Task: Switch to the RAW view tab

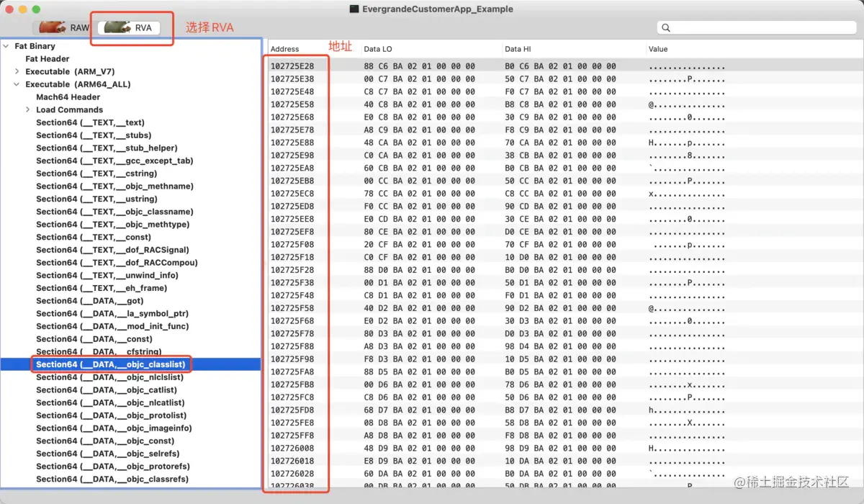Action: tap(65, 27)
